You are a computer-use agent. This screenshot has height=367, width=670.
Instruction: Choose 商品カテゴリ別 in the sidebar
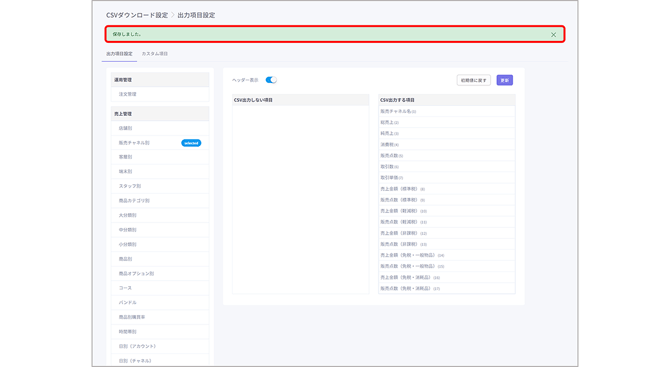(x=160, y=200)
